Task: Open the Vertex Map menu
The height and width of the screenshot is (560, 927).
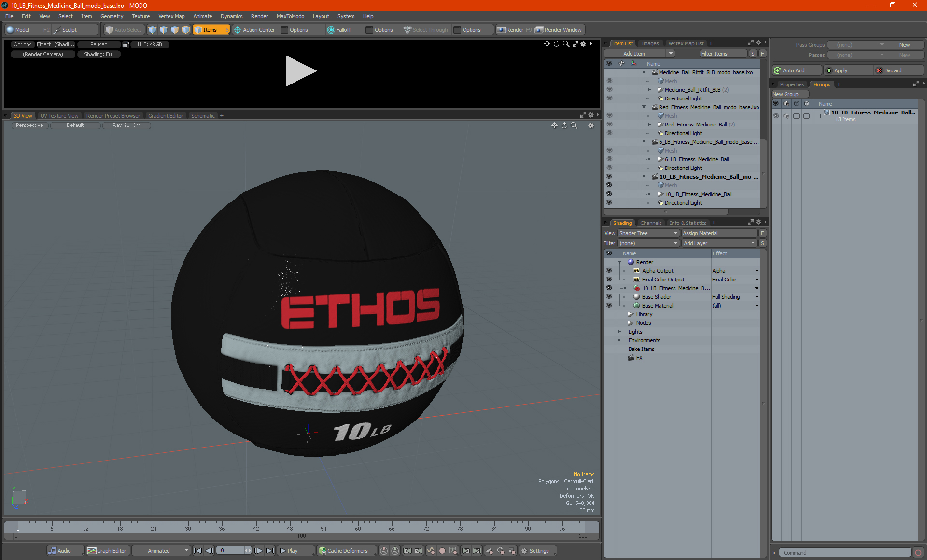Action: 171,16
